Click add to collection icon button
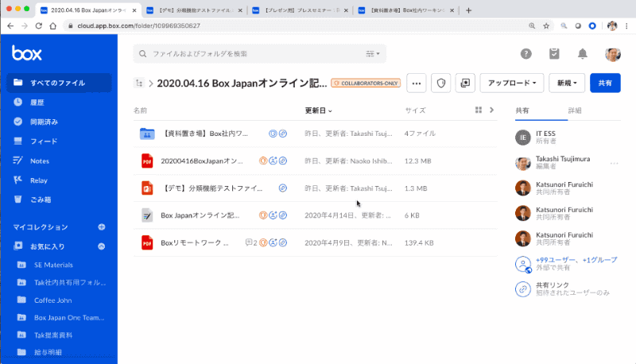Image resolution: width=636 pixels, height=364 pixels. pyautogui.click(x=465, y=83)
